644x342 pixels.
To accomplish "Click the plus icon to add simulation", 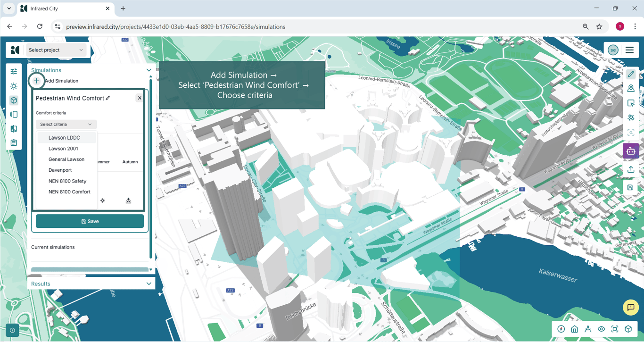I will (x=36, y=81).
